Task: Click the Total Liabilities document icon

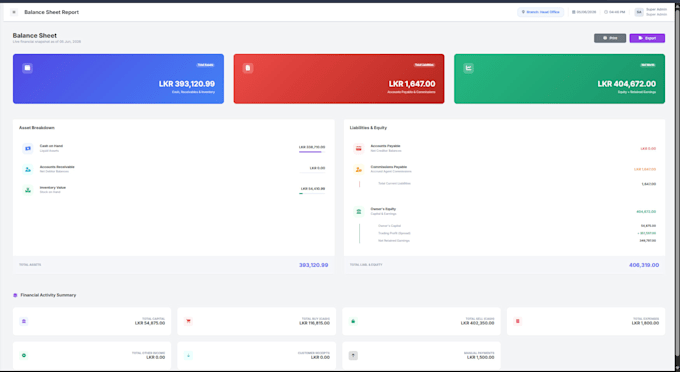Action: click(248, 68)
